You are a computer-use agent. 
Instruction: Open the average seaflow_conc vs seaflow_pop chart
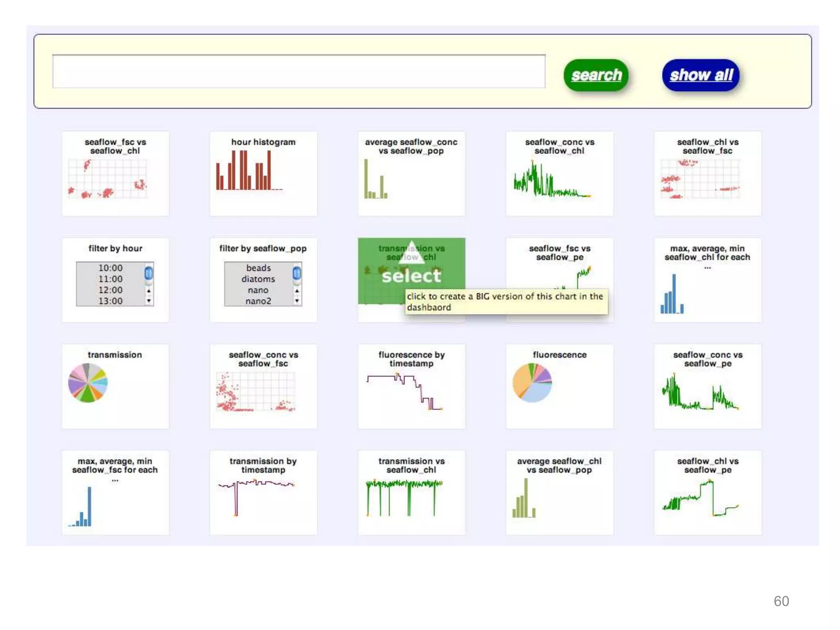411,173
